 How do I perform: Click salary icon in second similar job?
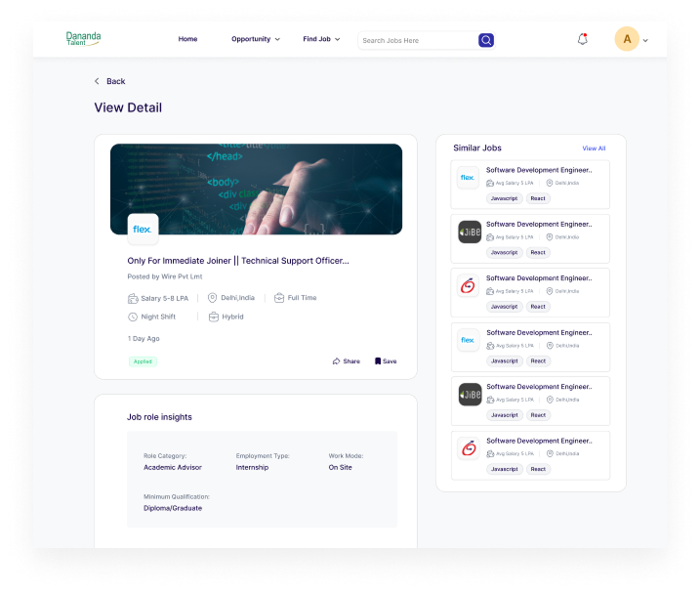tap(490, 237)
